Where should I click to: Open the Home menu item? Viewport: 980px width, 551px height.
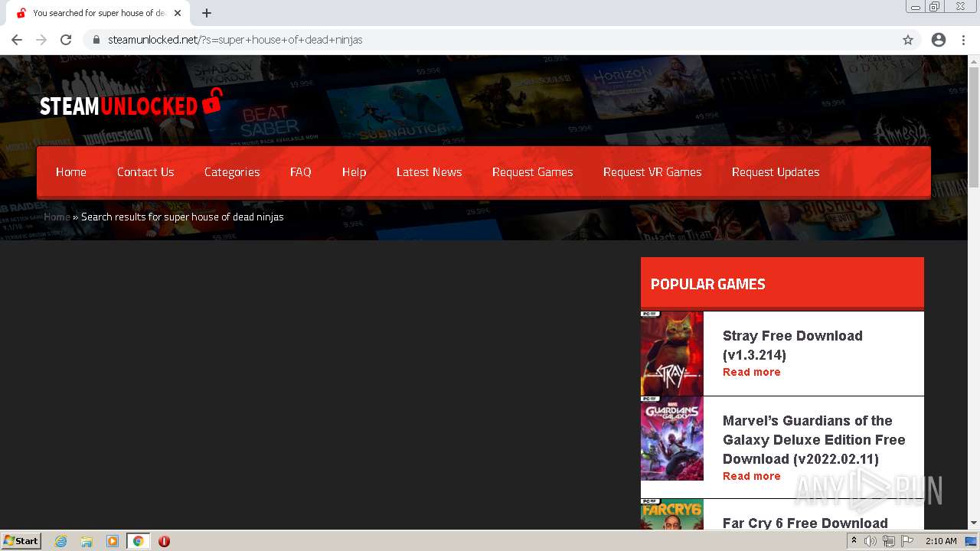click(x=71, y=172)
